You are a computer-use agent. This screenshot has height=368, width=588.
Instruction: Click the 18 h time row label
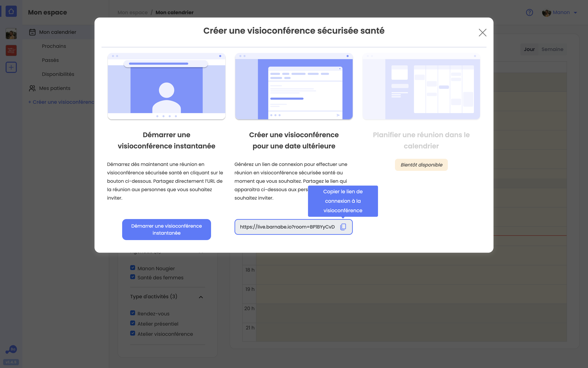pyautogui.click(x=250, y=270)
